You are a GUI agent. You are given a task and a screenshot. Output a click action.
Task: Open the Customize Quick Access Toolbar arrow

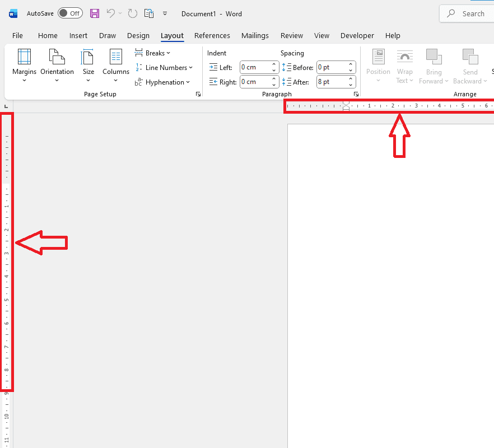click(165, 13)
